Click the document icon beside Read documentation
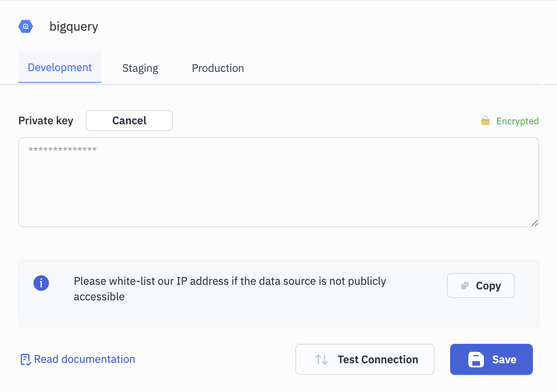This screenshot has height=392, width=557. point(25,360)
